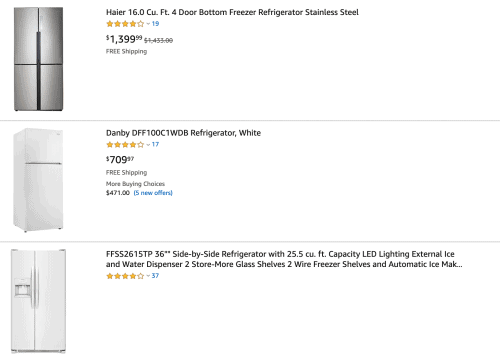Click the More Buying Choices $471.00 price
500x360 pixels.
[x=118, y=193]
